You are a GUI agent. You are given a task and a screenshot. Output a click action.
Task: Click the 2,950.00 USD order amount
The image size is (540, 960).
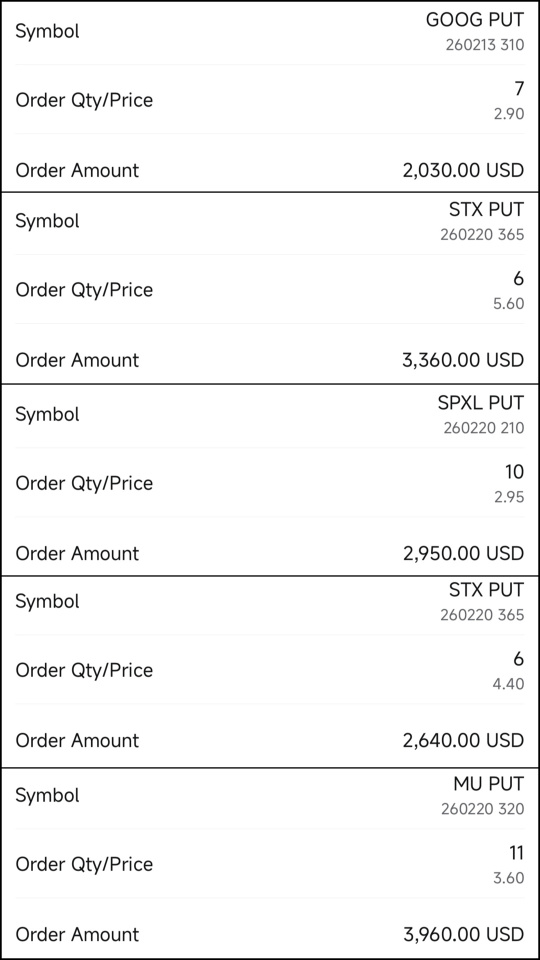tap(463, 553)
